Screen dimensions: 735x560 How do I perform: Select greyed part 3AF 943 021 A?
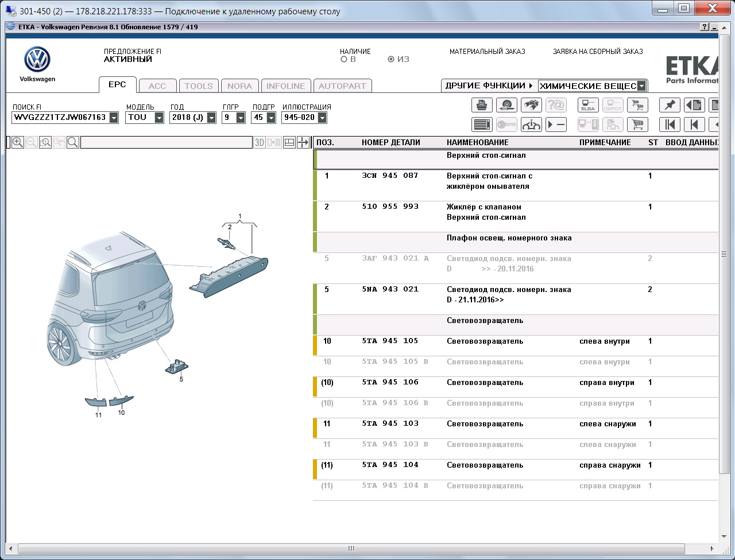point(396,258)
